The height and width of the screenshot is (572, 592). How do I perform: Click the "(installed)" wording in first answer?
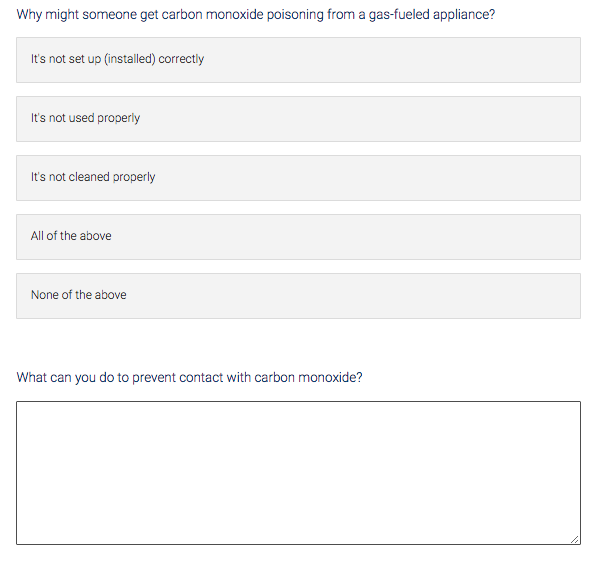pos(130,59)
